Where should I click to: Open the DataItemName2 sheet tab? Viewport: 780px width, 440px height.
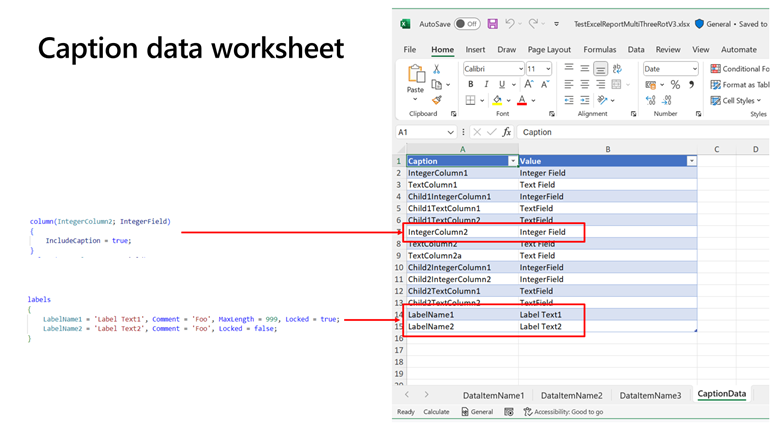[x=572, y=396]
